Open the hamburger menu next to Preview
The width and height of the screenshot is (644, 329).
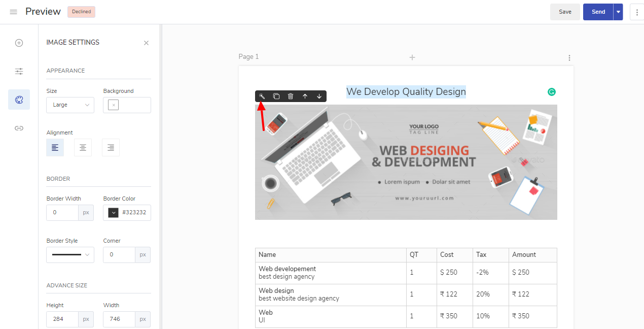14,12
